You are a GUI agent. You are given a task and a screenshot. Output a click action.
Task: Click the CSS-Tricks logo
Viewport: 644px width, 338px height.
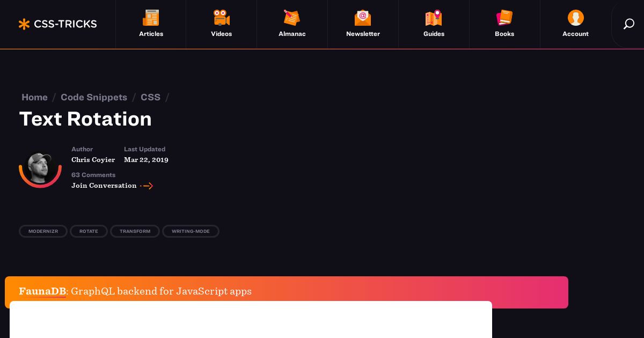tap(57, 24)
